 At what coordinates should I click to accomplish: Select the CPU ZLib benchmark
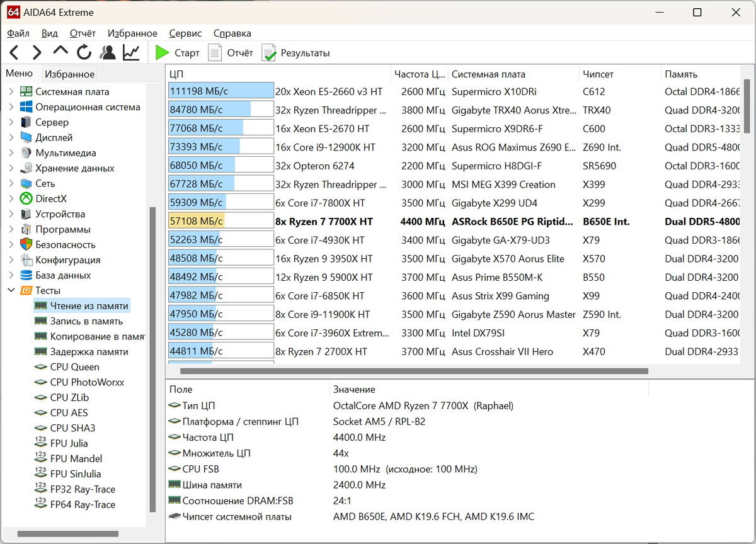(x=62, y=397)
